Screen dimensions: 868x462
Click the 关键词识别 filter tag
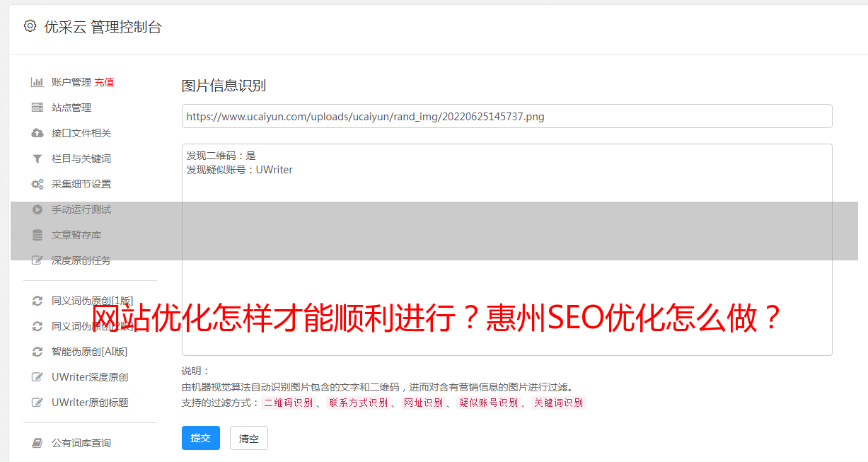click(x=559, y=403)
